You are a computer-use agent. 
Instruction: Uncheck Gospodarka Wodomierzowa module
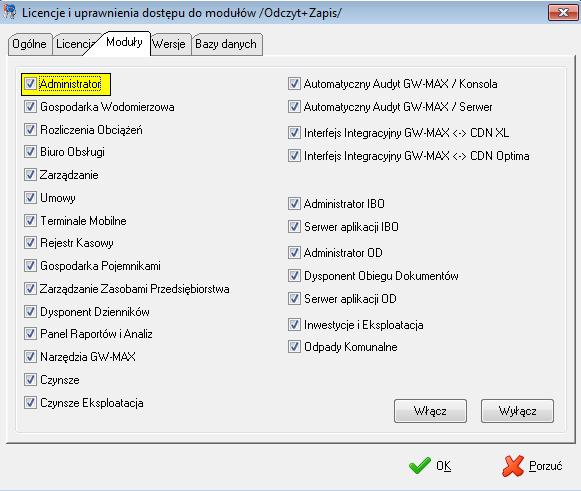click(x=30, y=107)
